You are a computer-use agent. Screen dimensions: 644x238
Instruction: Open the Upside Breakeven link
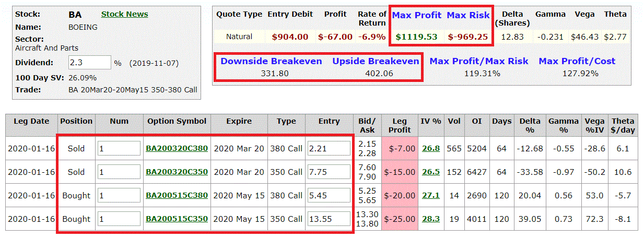point(376,61)
